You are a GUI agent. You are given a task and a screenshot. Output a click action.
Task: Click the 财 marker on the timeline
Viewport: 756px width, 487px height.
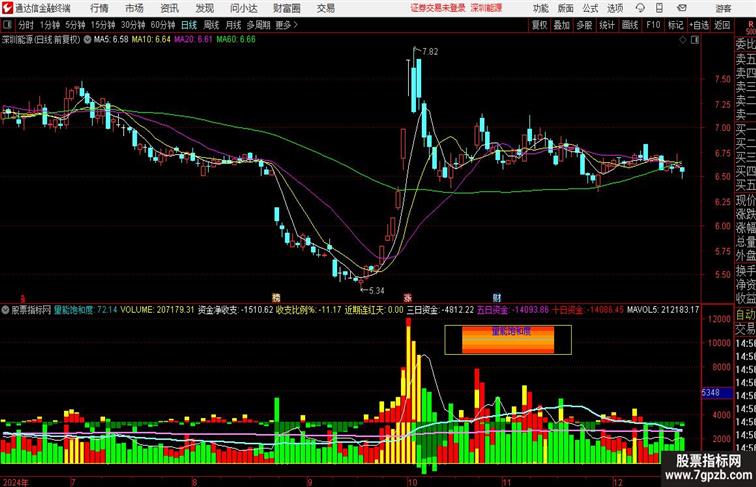pos(497,298)
